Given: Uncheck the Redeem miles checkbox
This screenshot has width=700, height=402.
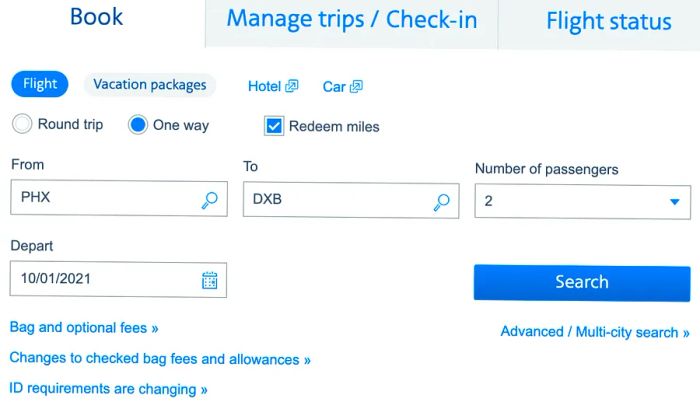Looking at the screenshot, I should pos(274,126).
